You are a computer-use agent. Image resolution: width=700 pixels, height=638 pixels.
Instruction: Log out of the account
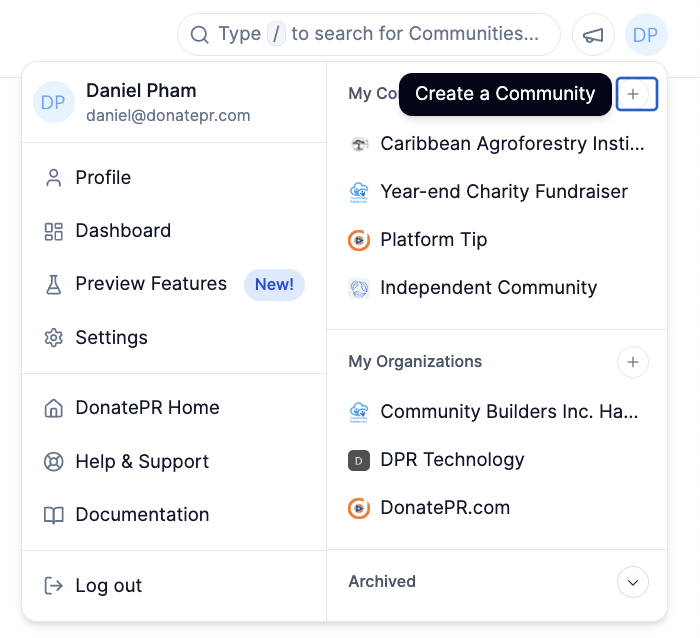click(x=108, y=586)
